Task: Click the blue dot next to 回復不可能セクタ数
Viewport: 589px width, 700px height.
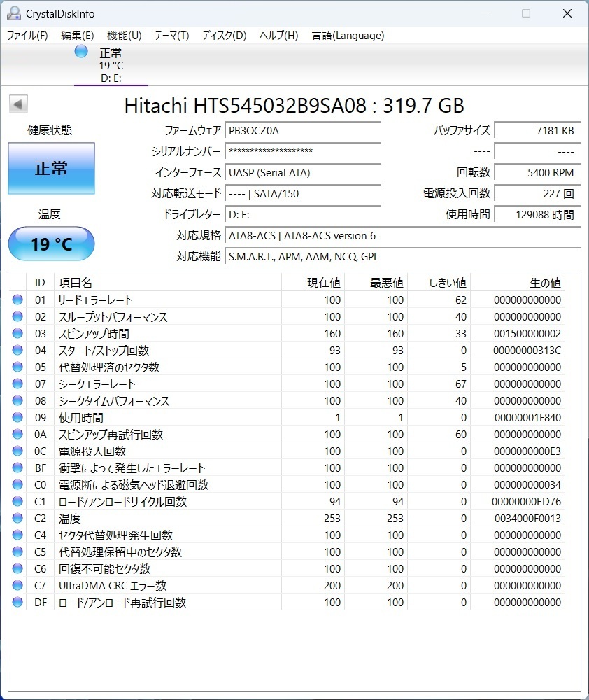Action: tap(17, 568)
